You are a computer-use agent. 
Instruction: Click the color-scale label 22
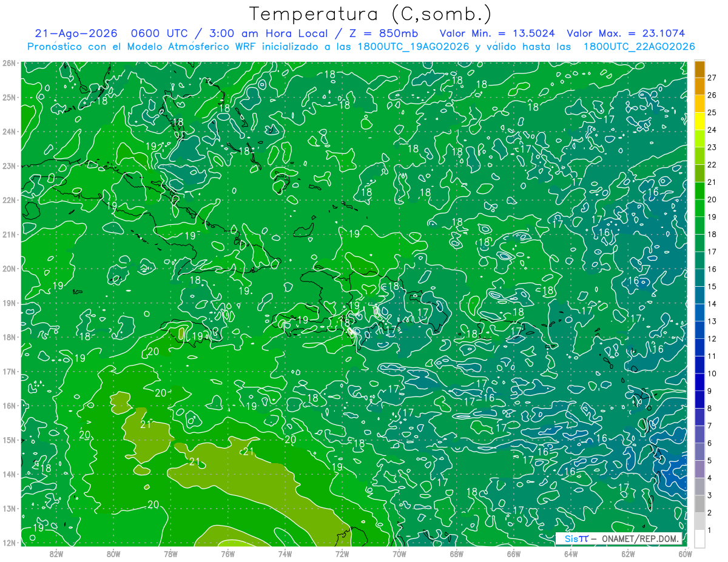click(x=712, y=165)
